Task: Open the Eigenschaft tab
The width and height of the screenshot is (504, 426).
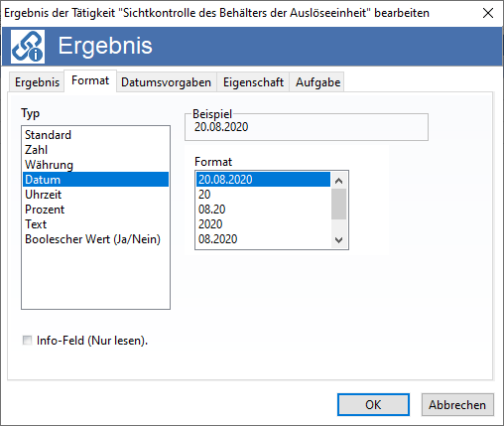Action: (253, 82)
